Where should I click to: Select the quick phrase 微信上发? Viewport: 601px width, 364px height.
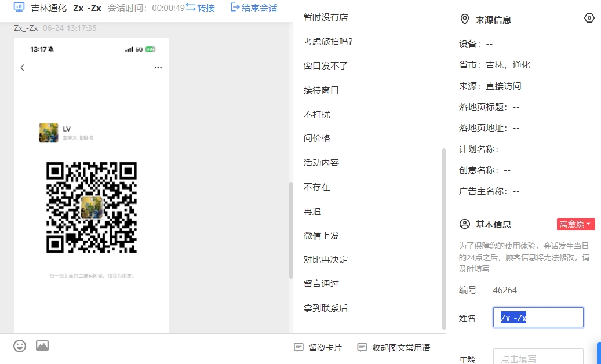[321, 236]
